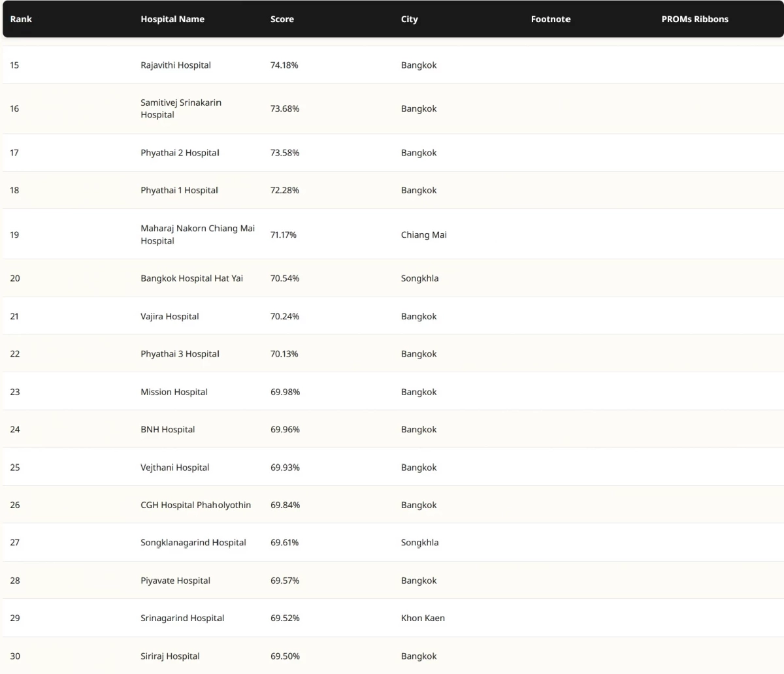
Task: Click on Phyathai 2 Hospital
Action: tap(180, 153)
